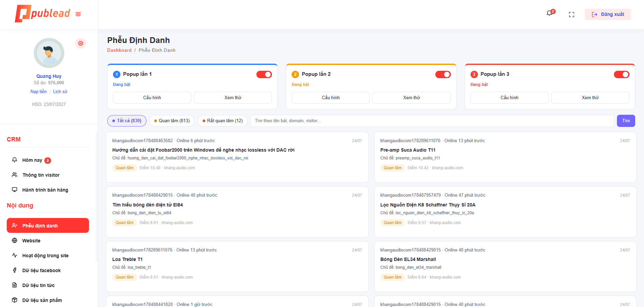Click the Website globe icon

(15, 240)
